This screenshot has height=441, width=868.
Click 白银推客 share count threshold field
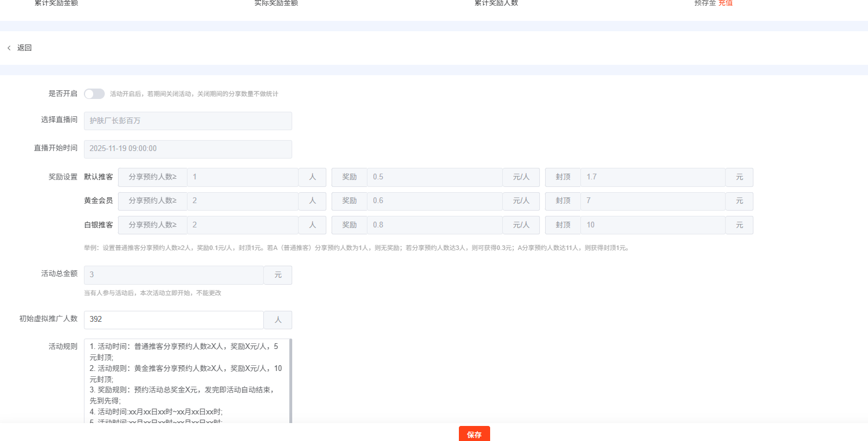point(242,225)
